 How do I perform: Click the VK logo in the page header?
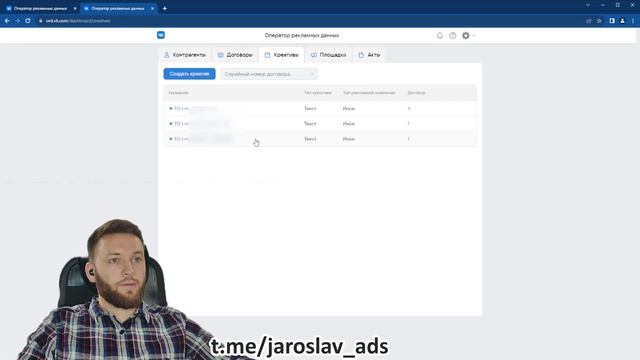point(161,35)
